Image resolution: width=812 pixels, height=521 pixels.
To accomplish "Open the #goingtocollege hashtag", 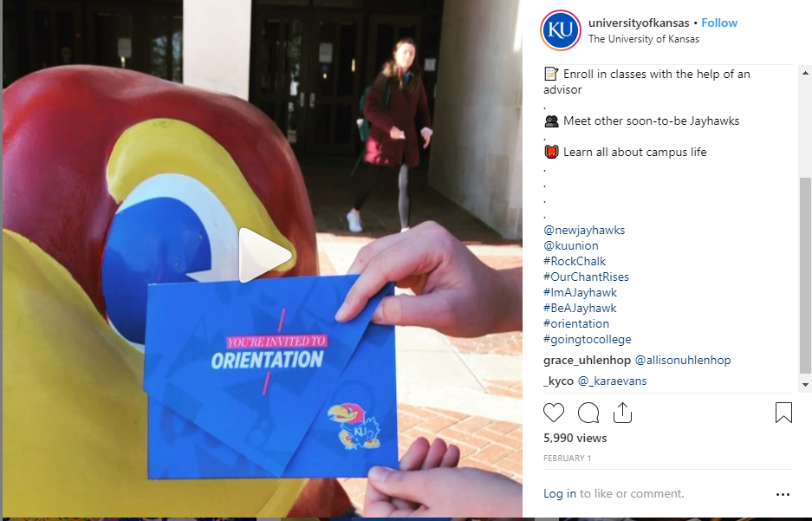I will point(588,339).
